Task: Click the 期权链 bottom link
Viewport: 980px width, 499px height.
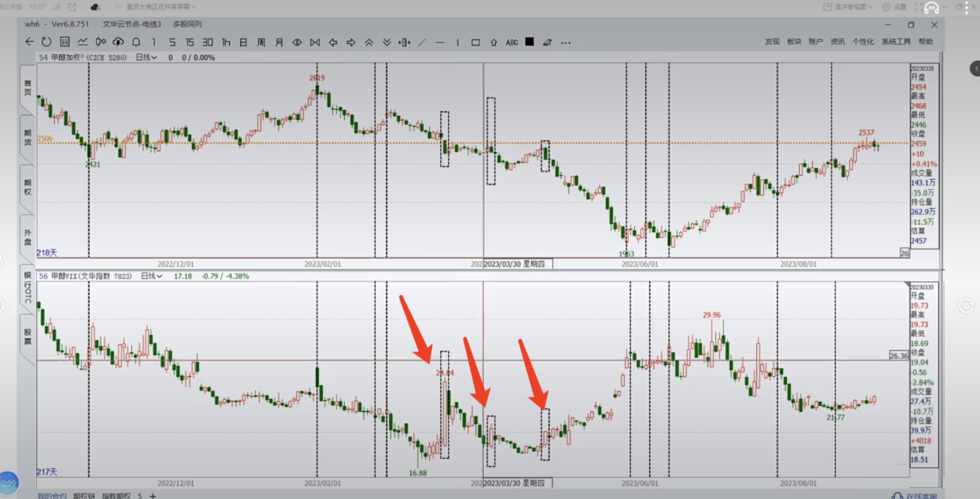Action: click(84, 495)
